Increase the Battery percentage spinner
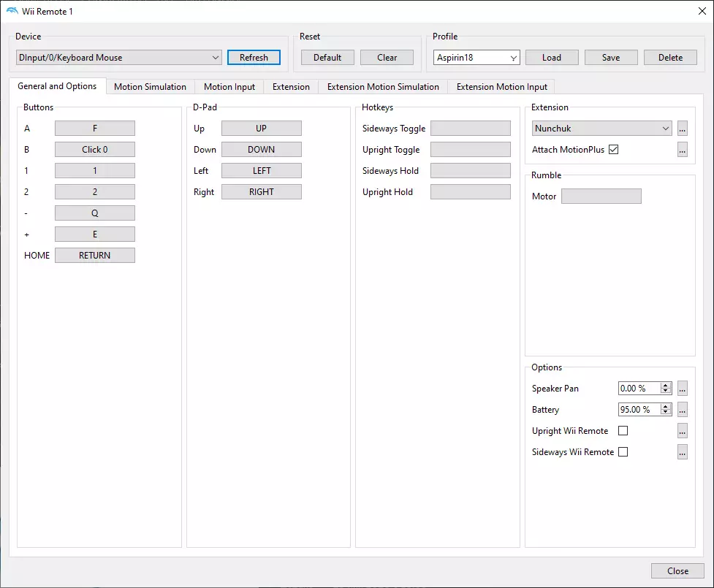The image size is (714, 588). [x=666, y=407]
